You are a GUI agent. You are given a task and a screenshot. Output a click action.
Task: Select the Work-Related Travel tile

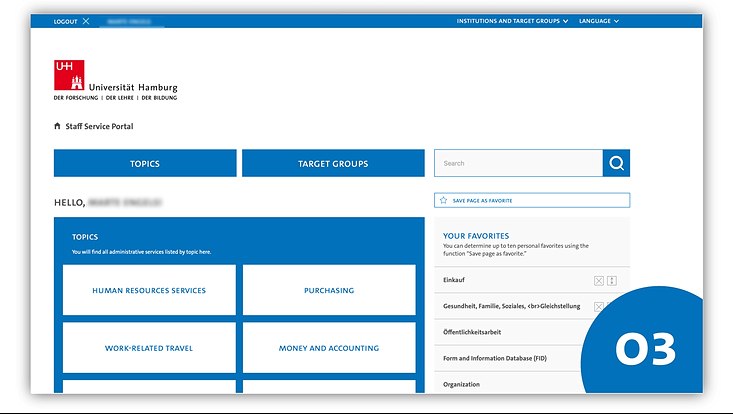coord(149,348)
